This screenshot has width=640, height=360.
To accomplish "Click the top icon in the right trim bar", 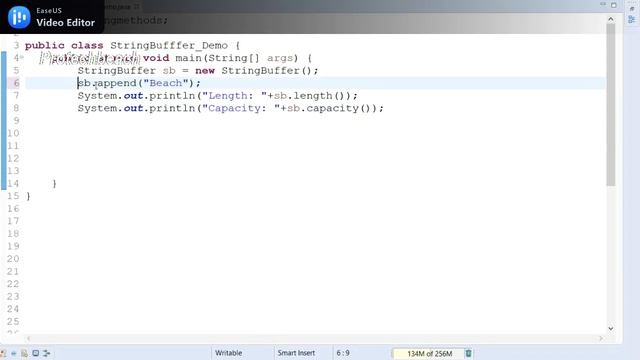I will pyautogui.click(x=632, y=8).
